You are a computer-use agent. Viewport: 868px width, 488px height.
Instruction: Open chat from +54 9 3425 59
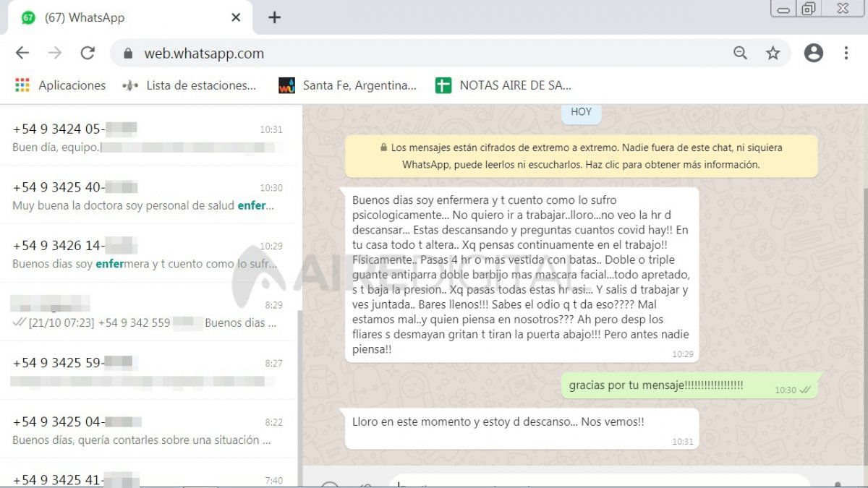point(148,371)
